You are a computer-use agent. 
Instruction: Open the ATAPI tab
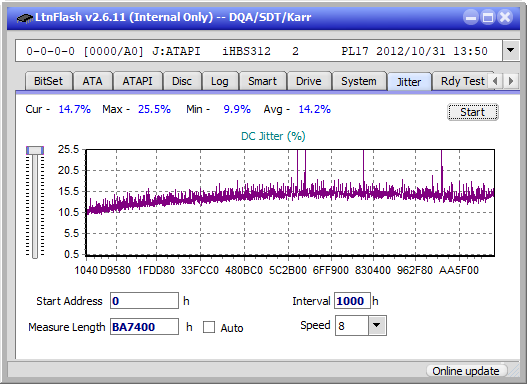tap(137, 81)
